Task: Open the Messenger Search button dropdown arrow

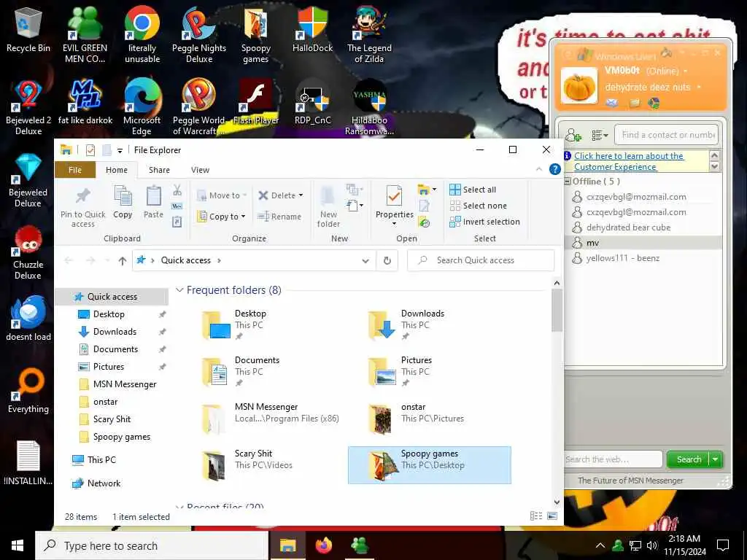Action: click(716, 459)
